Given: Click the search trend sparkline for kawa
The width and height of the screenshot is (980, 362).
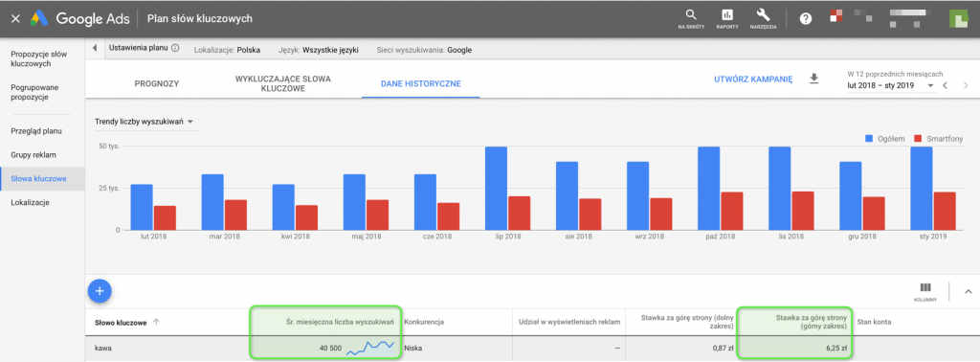Looking at the screenshot, I should pyautogui.click(x=370, y=348).
